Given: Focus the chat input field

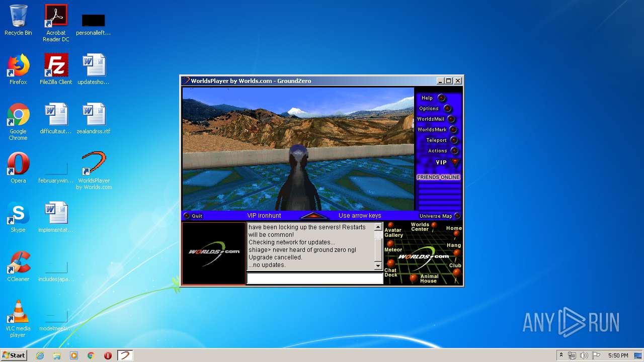Looking at the screenshot, I should pyautogui.click(x=315, y=279).
